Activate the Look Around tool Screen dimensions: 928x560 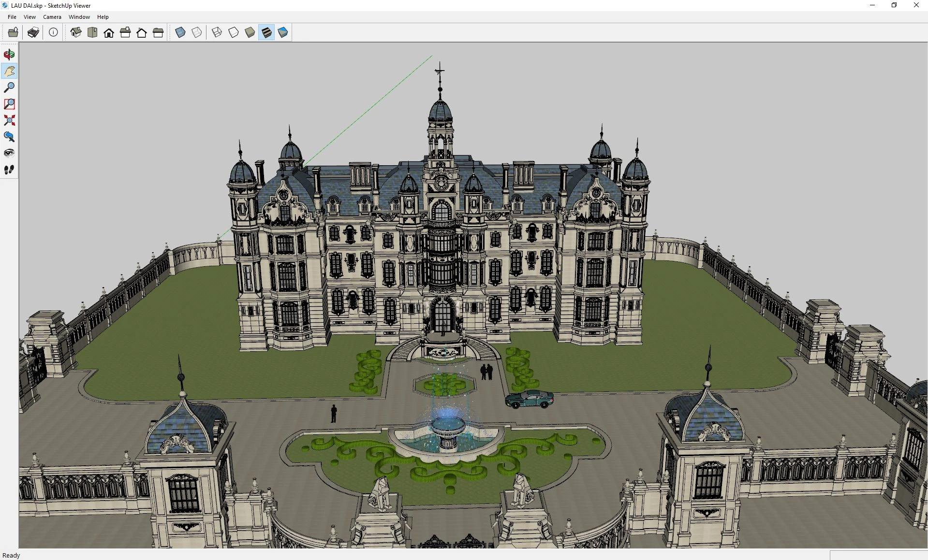tap(9, 153)
